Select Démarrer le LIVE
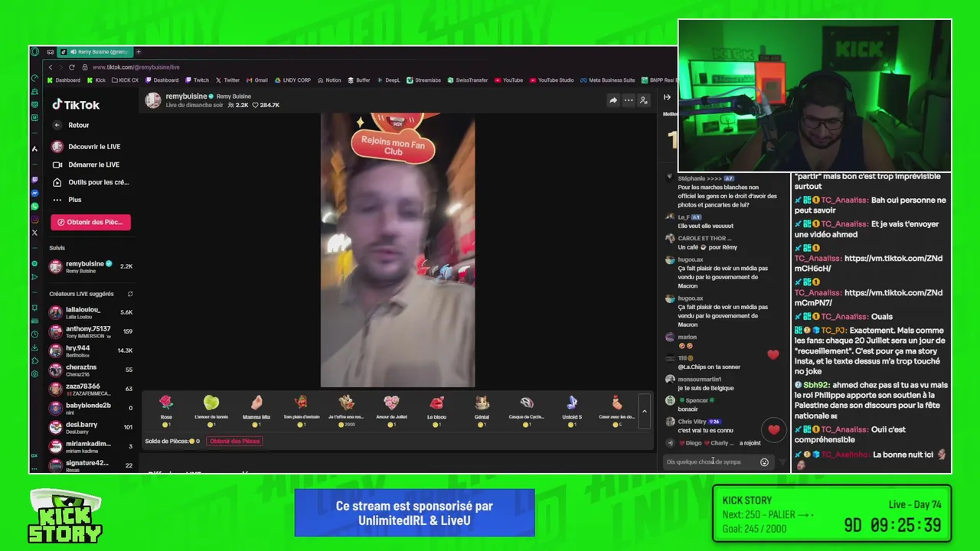 click(86, 165)
